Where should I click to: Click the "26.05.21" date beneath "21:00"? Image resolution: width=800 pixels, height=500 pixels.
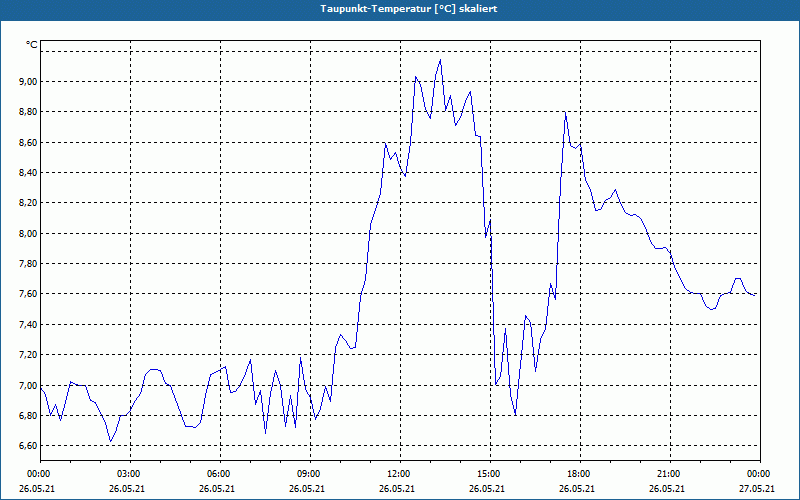(667, 488)
